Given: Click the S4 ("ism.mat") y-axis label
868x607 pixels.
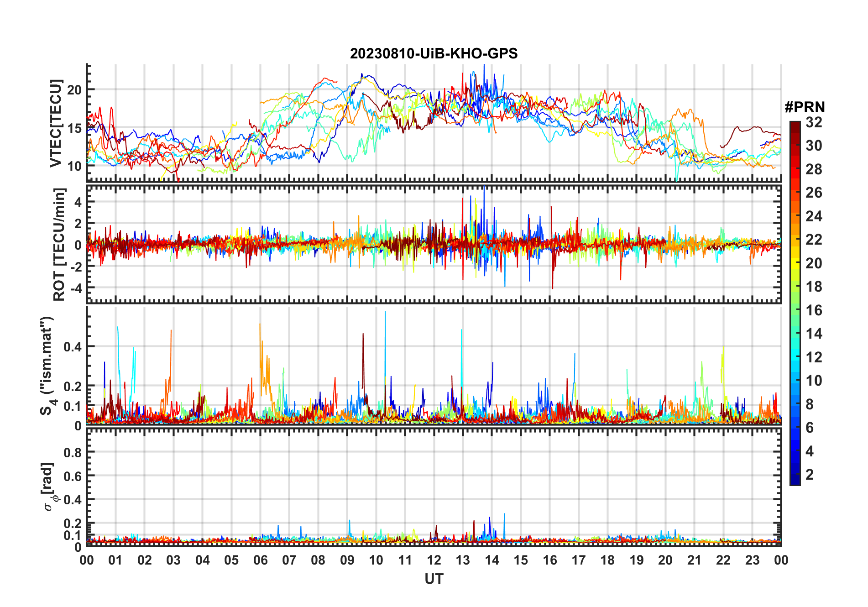Looking at the screenshot, I should click(x=47, y=366).
